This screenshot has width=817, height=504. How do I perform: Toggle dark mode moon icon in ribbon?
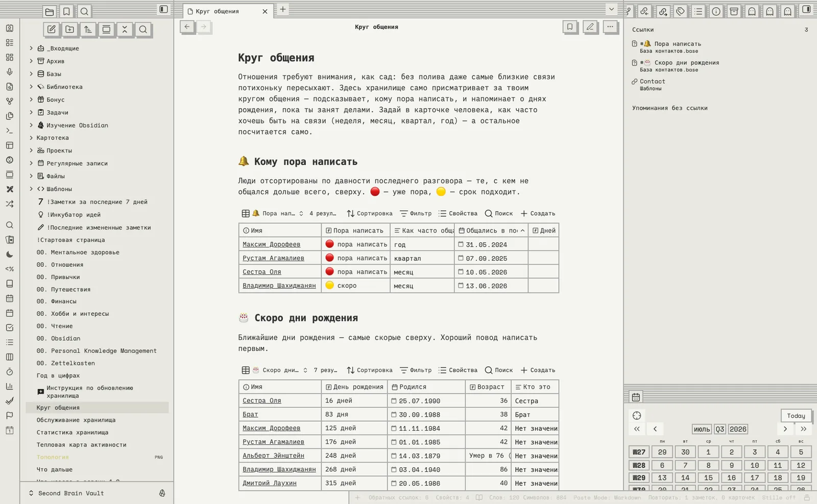10,254
